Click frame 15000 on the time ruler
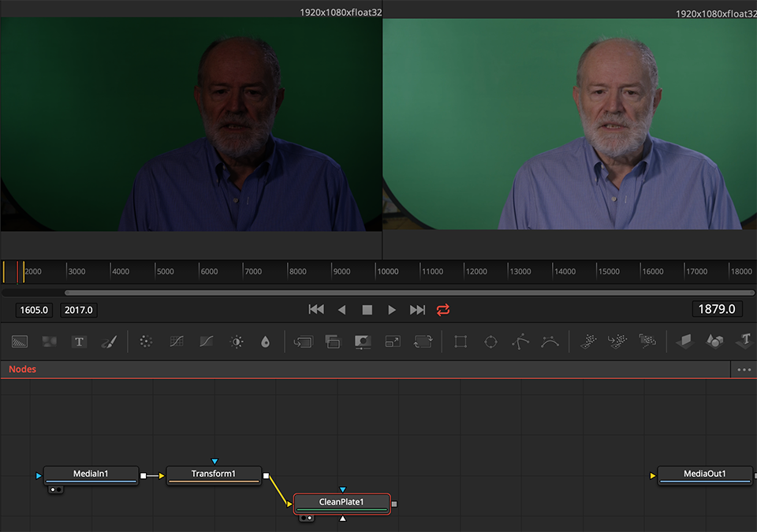Image resolution: width=757 pixels, height=532 pixels. tap(609, 271)
